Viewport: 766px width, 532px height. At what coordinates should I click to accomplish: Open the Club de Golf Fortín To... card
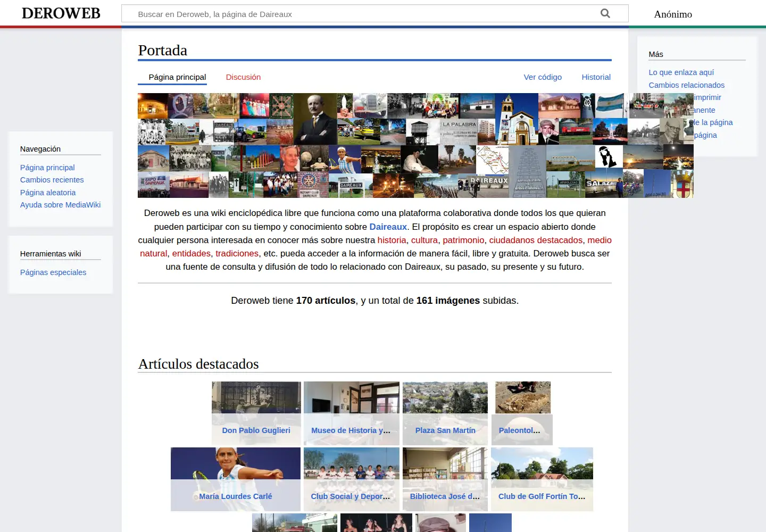pos(542,479)
